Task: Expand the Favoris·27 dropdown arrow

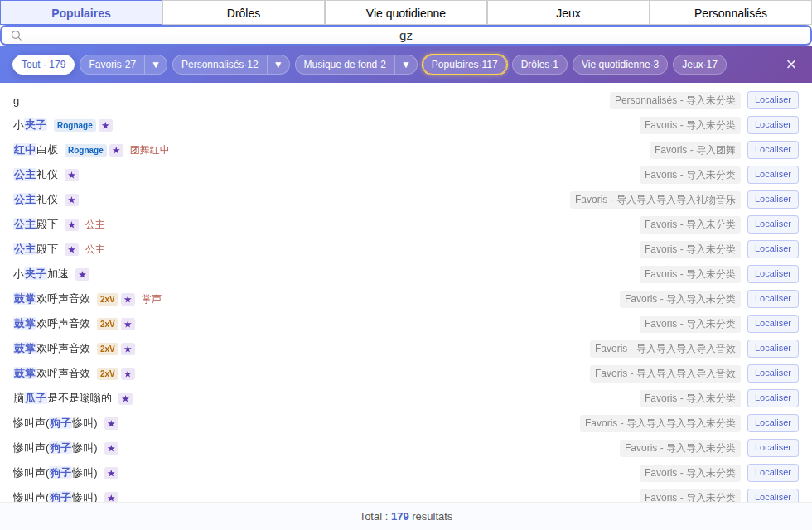Action: pos(156,65)
